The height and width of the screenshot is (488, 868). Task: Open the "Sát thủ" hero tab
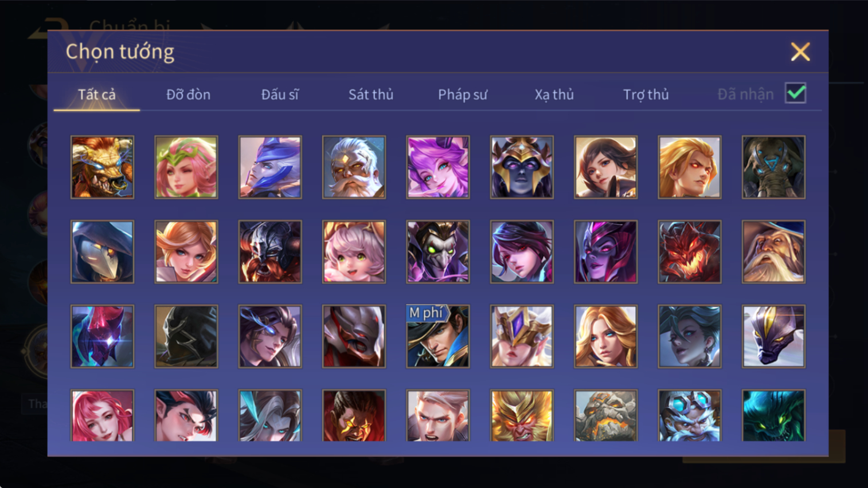point(371,95)
